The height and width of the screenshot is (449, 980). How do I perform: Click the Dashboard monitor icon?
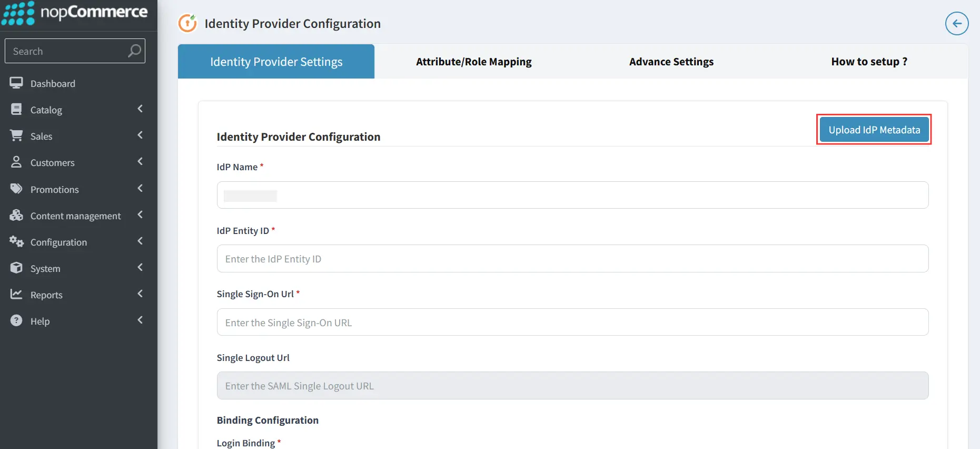click(x=16, y=83)
